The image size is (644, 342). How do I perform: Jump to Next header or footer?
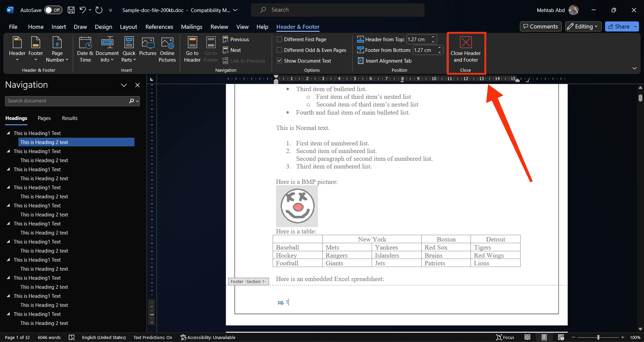232,50
